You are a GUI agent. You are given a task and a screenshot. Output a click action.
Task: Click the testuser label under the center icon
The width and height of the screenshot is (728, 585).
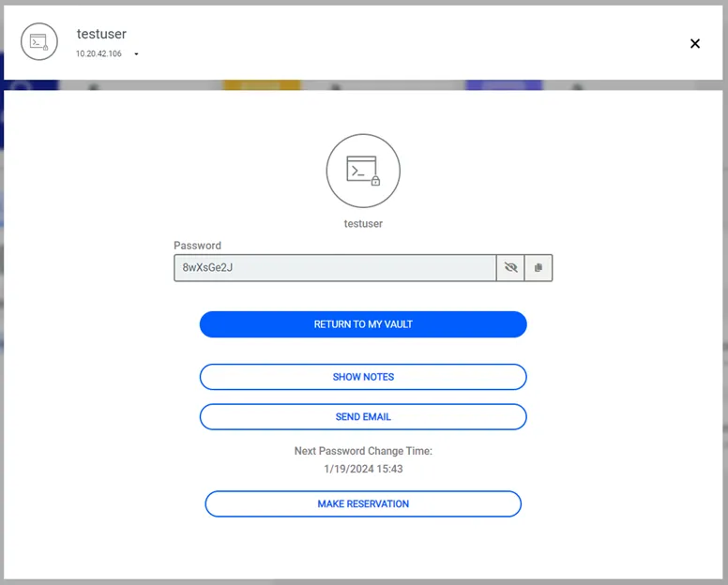pos(363,224)
